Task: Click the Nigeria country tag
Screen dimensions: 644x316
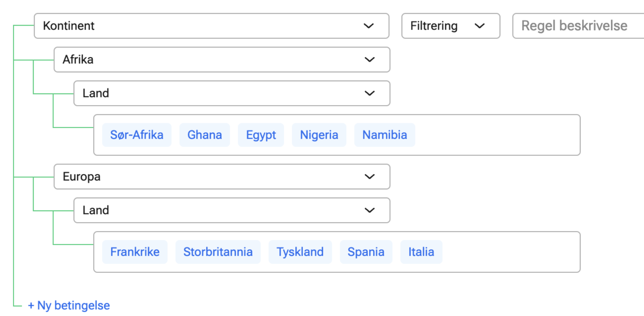Action: click(319, 135)
